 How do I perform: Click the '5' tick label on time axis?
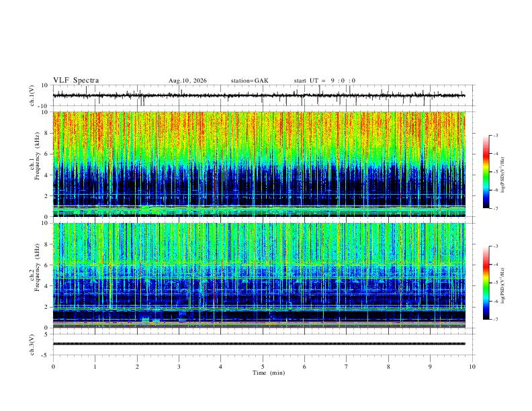tap(263, 367)
